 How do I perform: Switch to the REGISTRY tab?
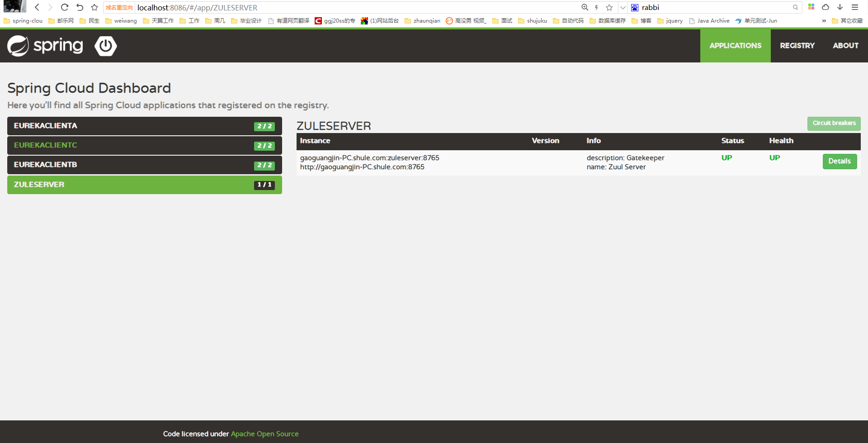(x=797, y=46)
